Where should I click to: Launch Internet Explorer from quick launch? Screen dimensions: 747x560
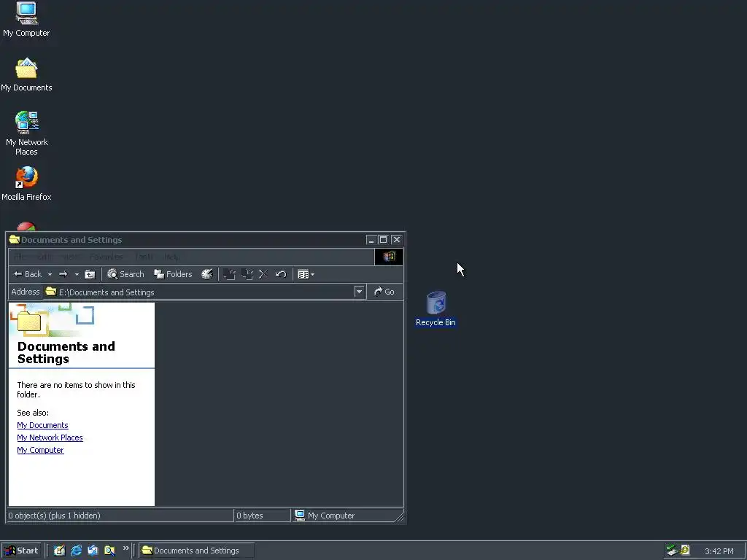point(76,551)
